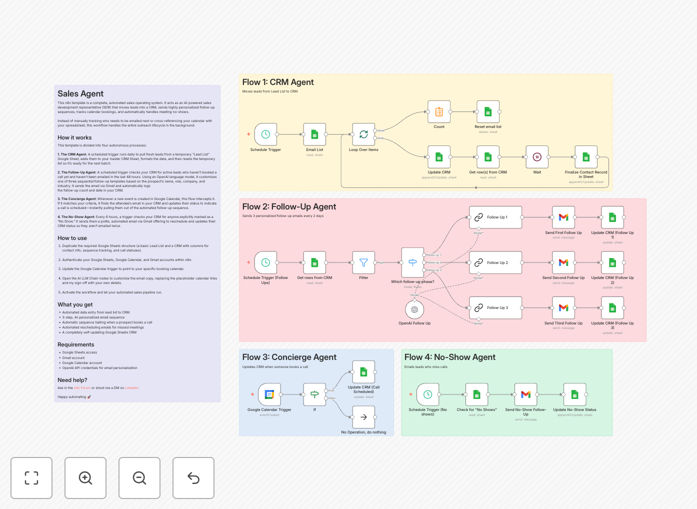Select the Update CRM node in Flow 1

click(x=439, y=157)
